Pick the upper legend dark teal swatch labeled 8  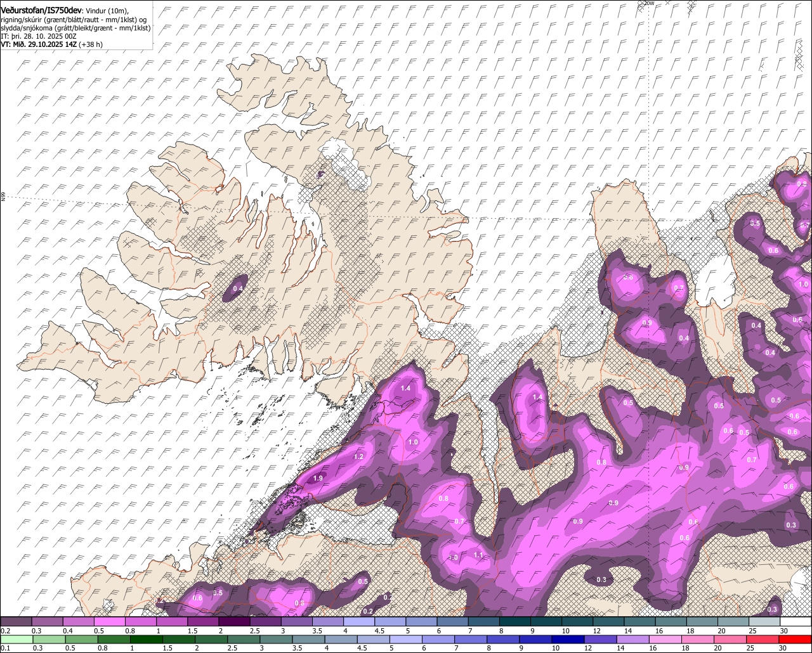tap(515, 621)
